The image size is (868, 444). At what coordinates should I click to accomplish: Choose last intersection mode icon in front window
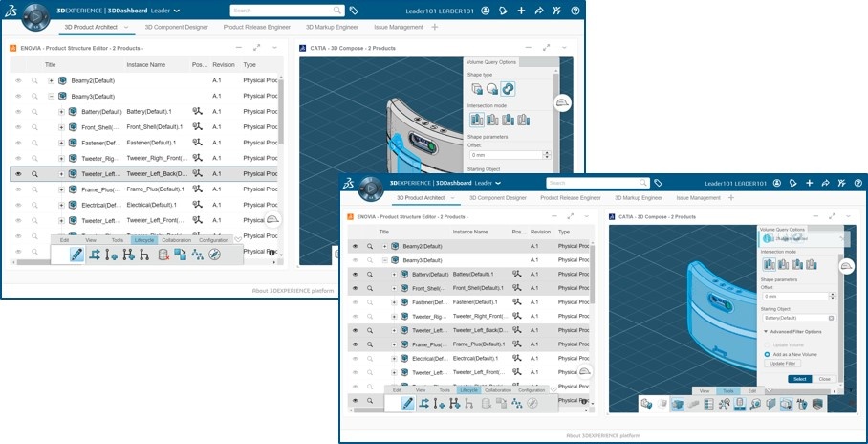click(811, 264)
